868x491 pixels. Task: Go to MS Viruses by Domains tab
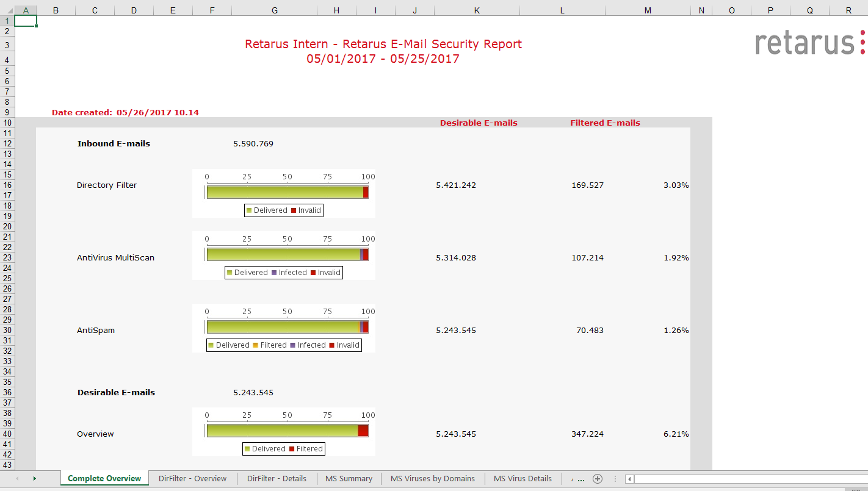tap(433, 479)
